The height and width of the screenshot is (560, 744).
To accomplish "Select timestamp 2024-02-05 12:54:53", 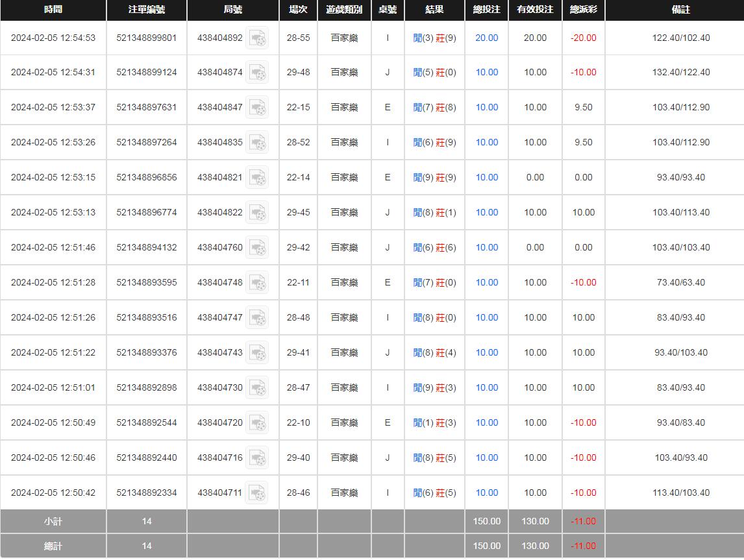I will pyautogui.click(x=53, y=38).
